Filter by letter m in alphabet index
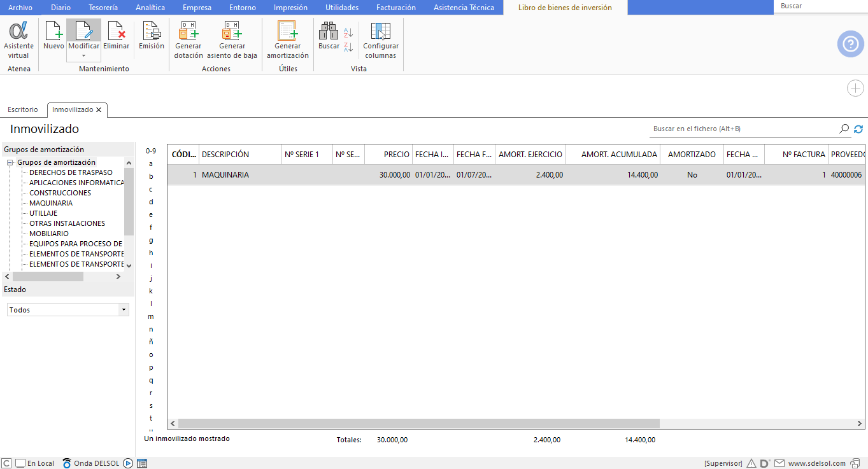This screenshot has width=868, height=469. [151, 316]
